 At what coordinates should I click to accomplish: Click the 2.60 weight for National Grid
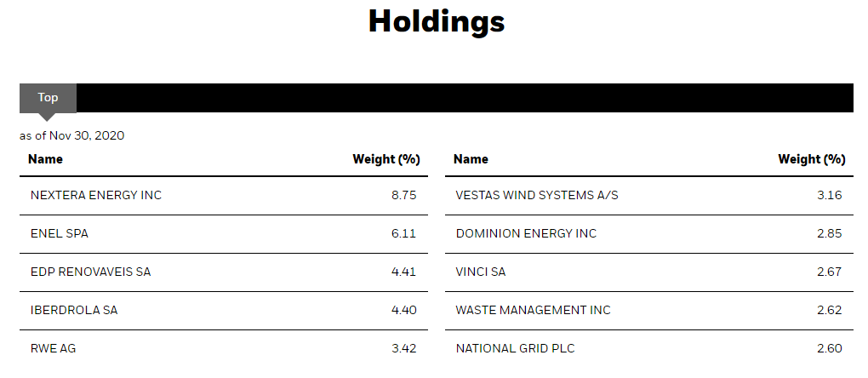pyautogui.click(x=829, y=349)
